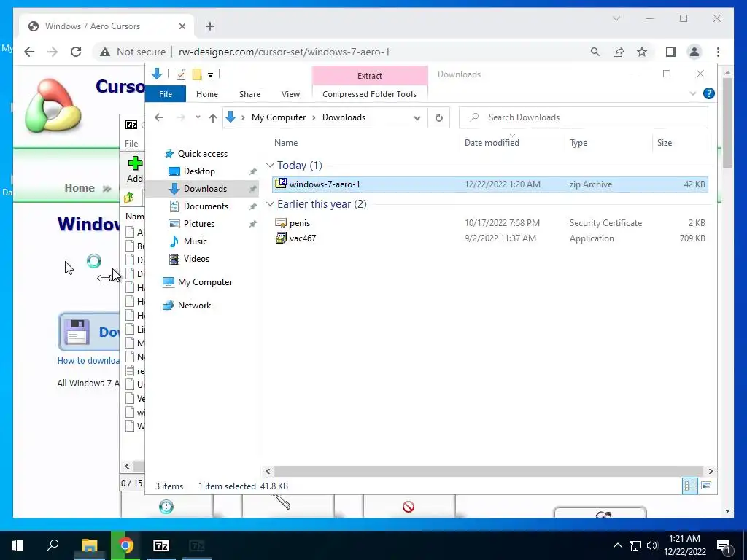Open Explorer Help blue question icon
747x560 pixels.
(708, 93)
